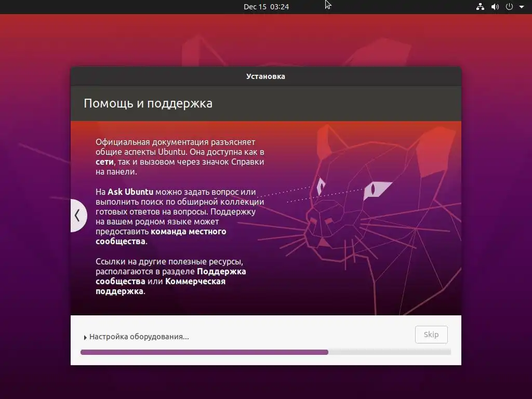Open the clock showing Dec 15 03:24

coord(267,7)
